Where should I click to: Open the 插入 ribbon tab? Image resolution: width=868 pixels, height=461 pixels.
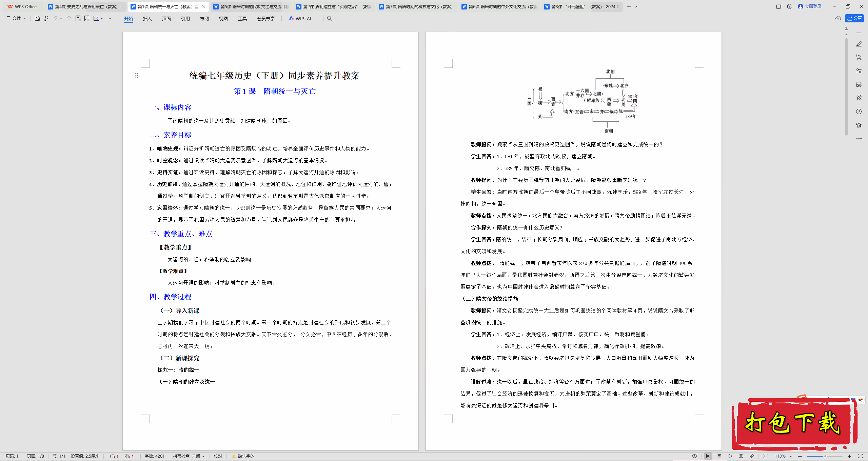[x=147, y=19]
